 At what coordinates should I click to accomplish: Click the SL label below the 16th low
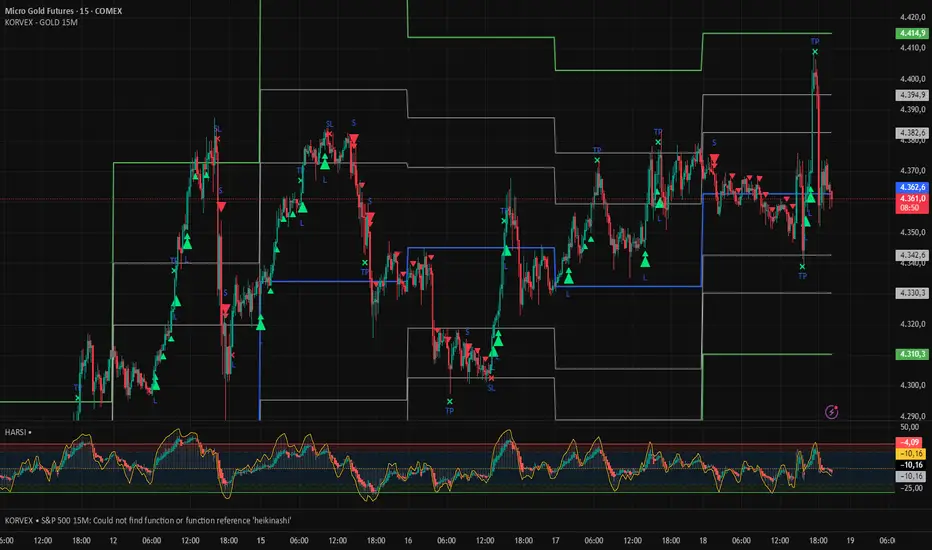coord(491,388)
